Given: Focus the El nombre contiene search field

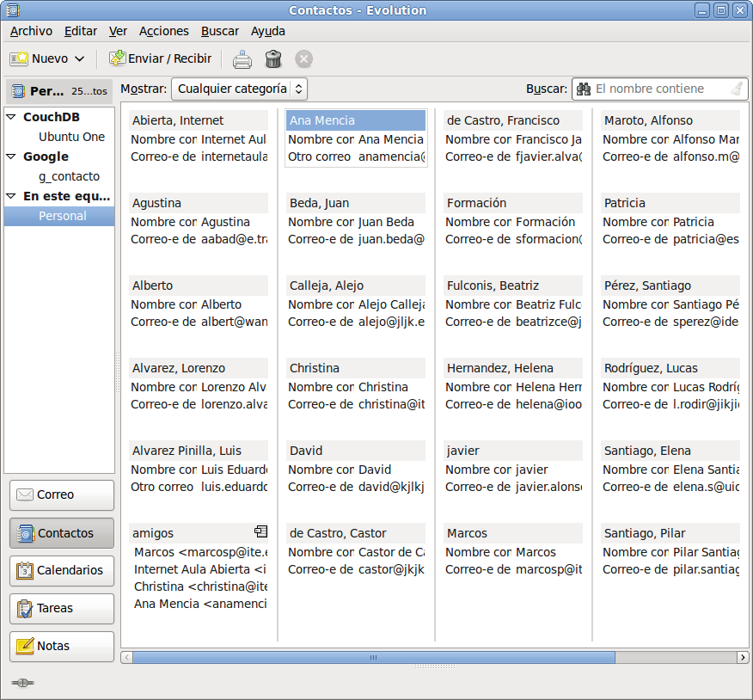Looking at the screenshot, I should coord(659,89).
